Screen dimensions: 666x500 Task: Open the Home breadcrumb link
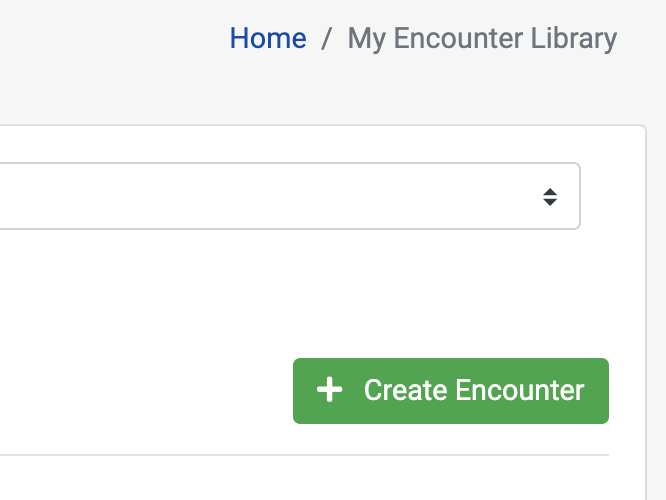(x=268, y=38)
